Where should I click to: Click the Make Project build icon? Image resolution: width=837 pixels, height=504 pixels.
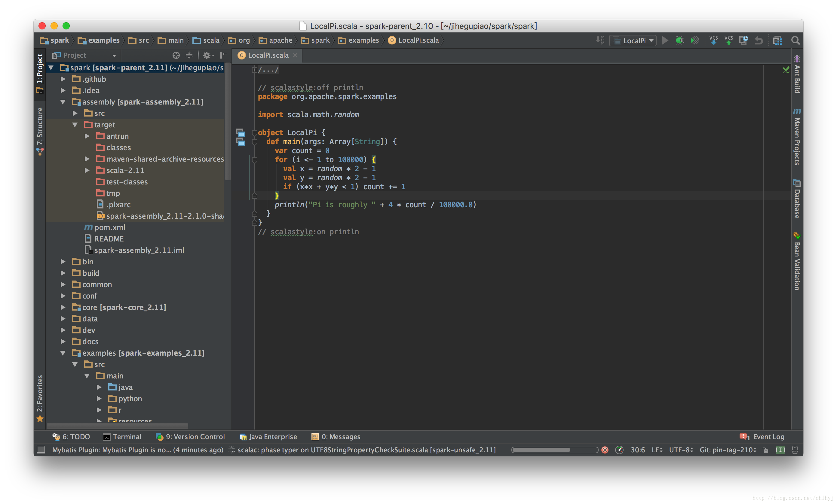[600, 40]
